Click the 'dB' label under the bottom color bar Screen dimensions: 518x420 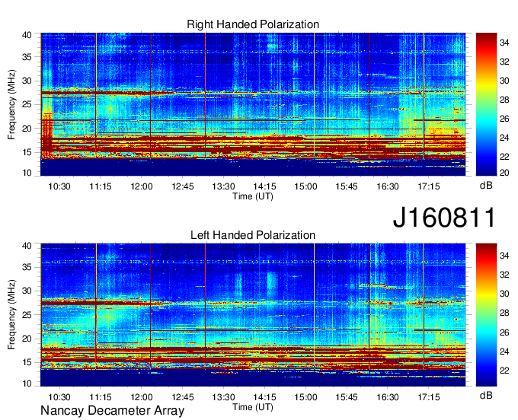click(486, 395)
